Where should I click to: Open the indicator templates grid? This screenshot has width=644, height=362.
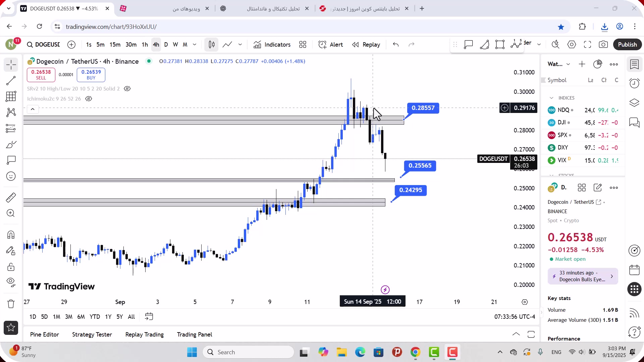tap(303, 45)
